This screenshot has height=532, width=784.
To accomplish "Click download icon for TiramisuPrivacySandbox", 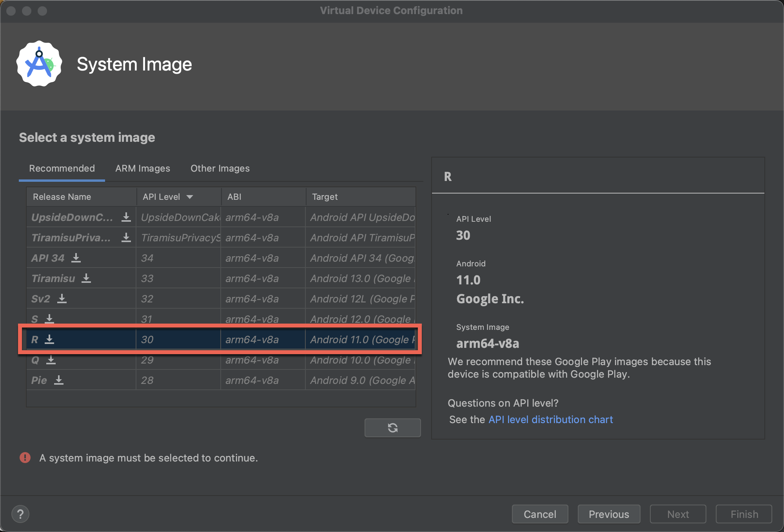I will (126, 237).
